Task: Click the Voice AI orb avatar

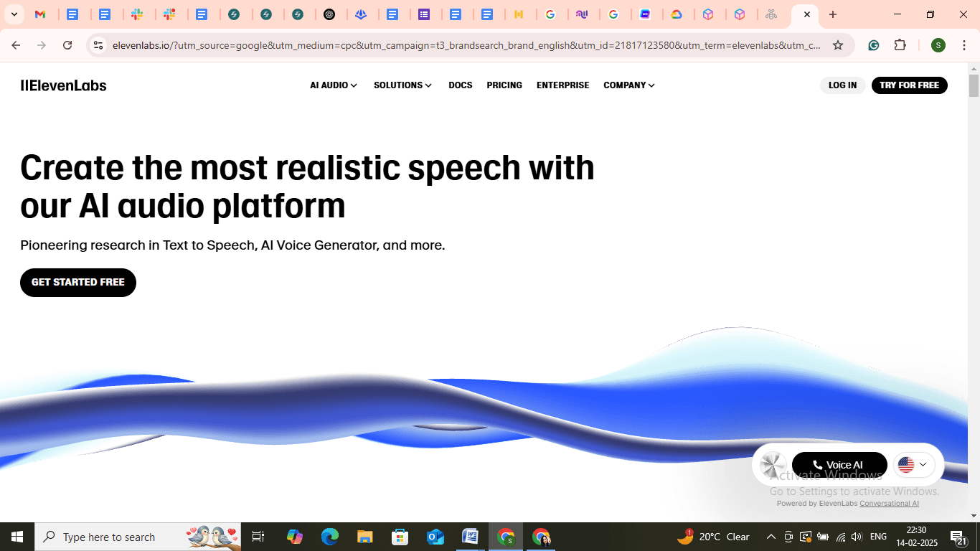Action: [773, 465]
